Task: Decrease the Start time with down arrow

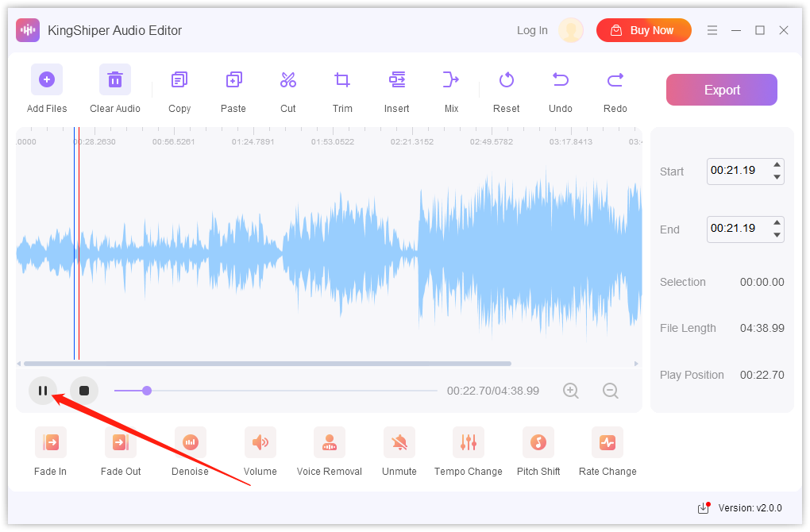Action: point(777,177)
